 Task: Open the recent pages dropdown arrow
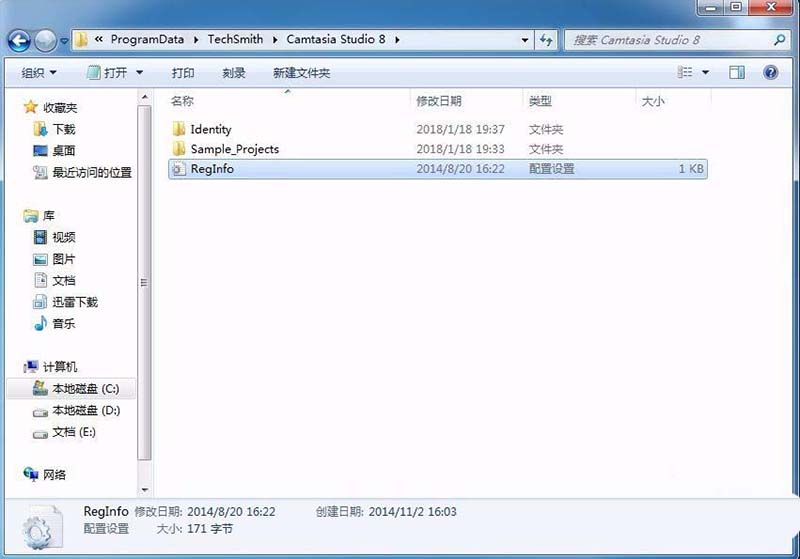pyautogui.click(x=64, y=41)
